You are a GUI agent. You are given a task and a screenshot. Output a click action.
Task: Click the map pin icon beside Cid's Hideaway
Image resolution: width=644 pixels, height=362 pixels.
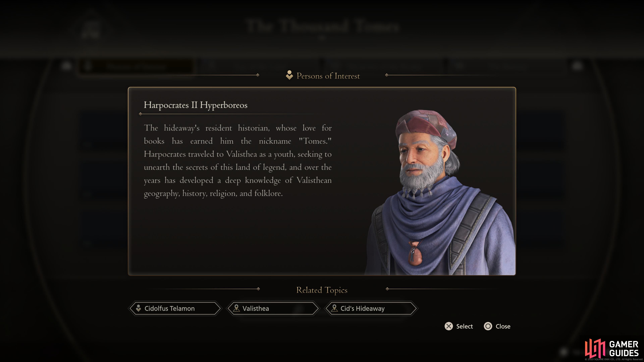point(334,308)
